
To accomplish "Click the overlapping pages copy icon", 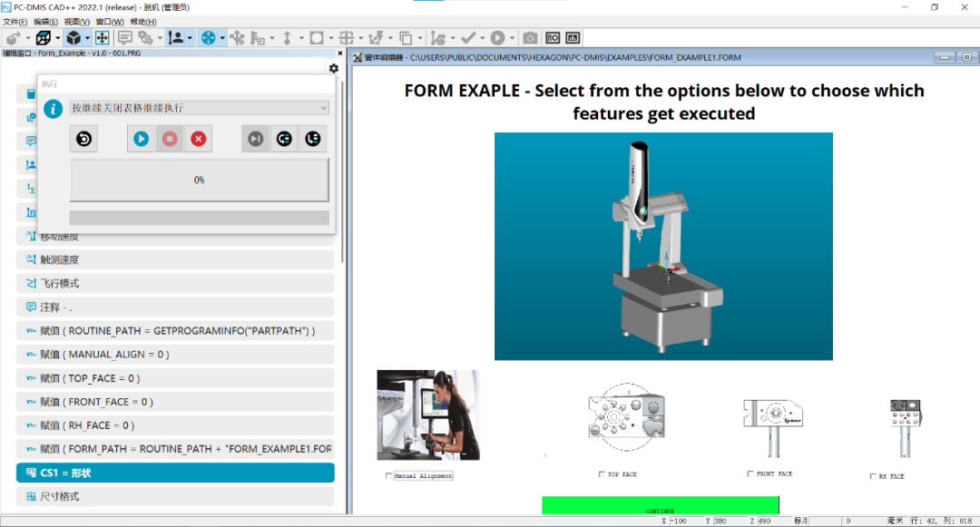I will [x=406, y=38].
